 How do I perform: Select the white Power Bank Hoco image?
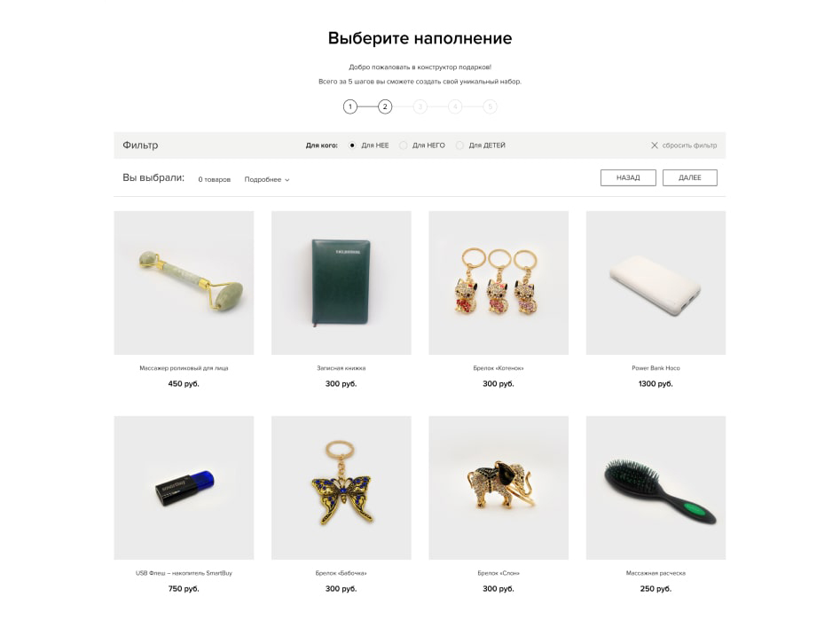point(656,283)
